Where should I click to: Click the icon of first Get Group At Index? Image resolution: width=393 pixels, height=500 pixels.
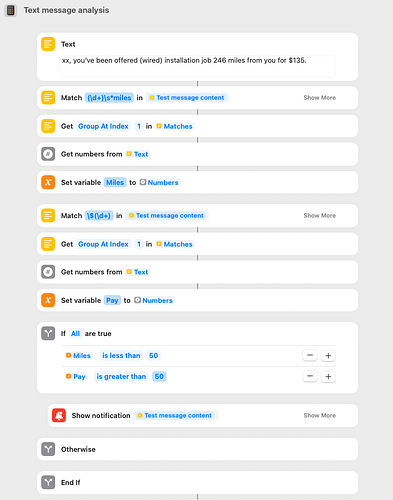pyautogui.click(x=48, y=126)
